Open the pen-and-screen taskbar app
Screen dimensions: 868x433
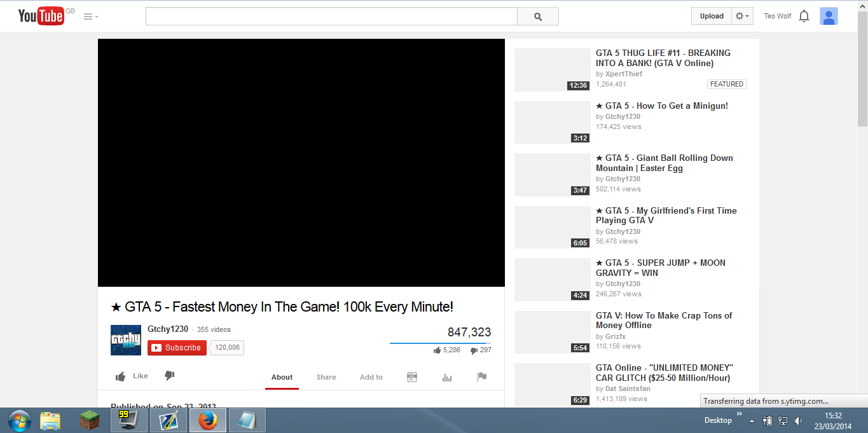click(x=169, y=420)
